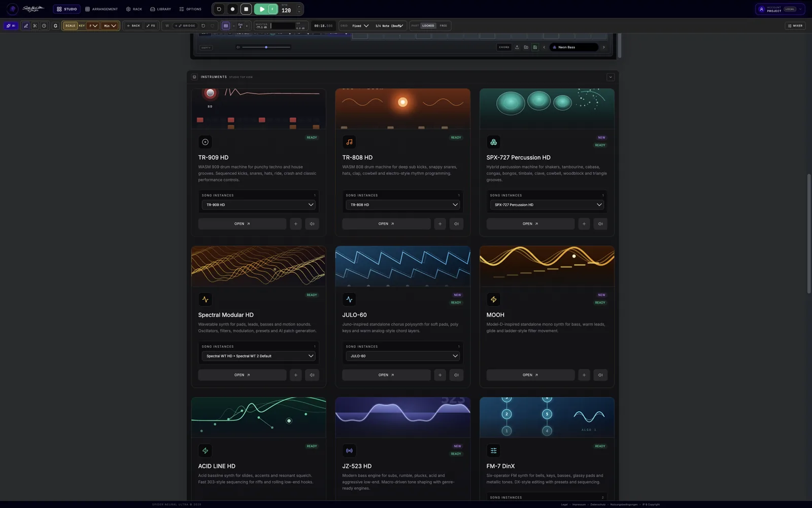Click the G toolbar button

click(x=55, y=25)
